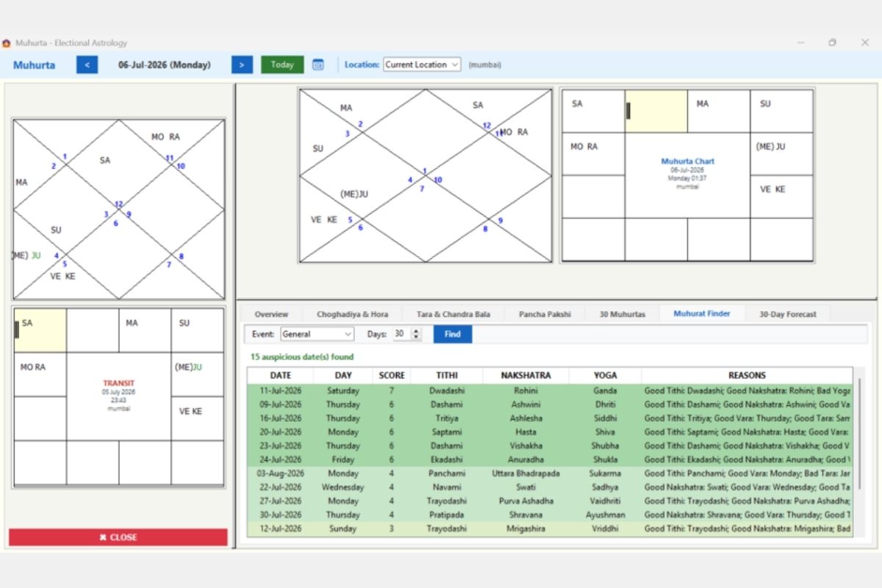Open the calendar date picker icon
Viewport: 882px width, 588px height.
coord(318,65)
